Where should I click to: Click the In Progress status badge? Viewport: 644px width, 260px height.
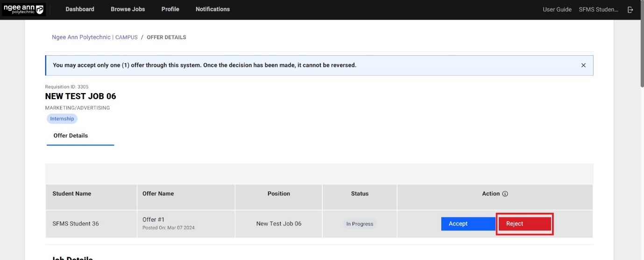click(360, 224)
